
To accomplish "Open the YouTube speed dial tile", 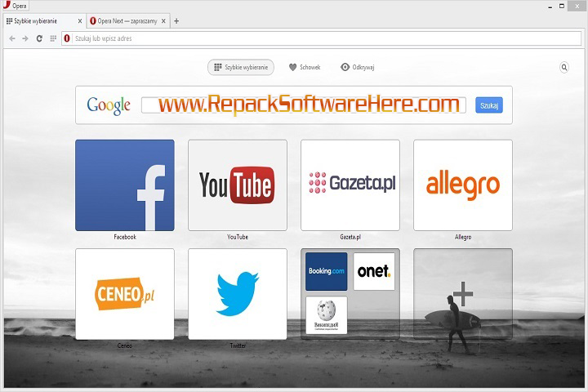I will (238, 185).
